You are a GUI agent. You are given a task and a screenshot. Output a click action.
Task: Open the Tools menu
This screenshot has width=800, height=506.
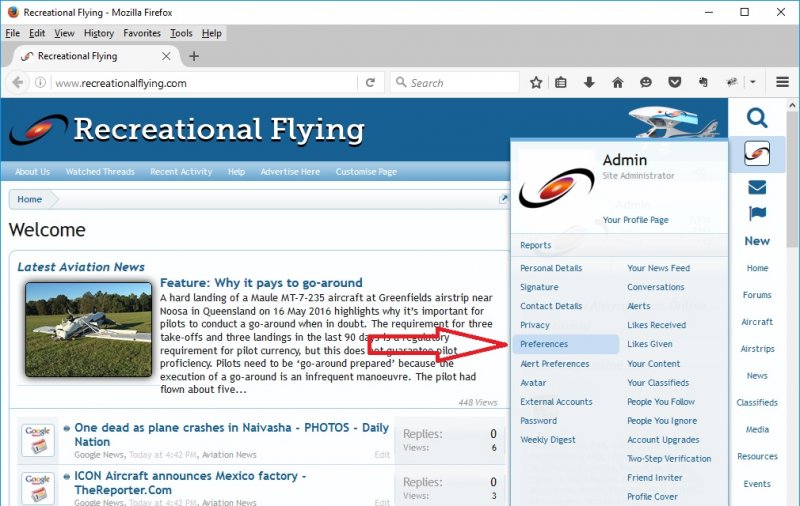[x=181, y=33]
